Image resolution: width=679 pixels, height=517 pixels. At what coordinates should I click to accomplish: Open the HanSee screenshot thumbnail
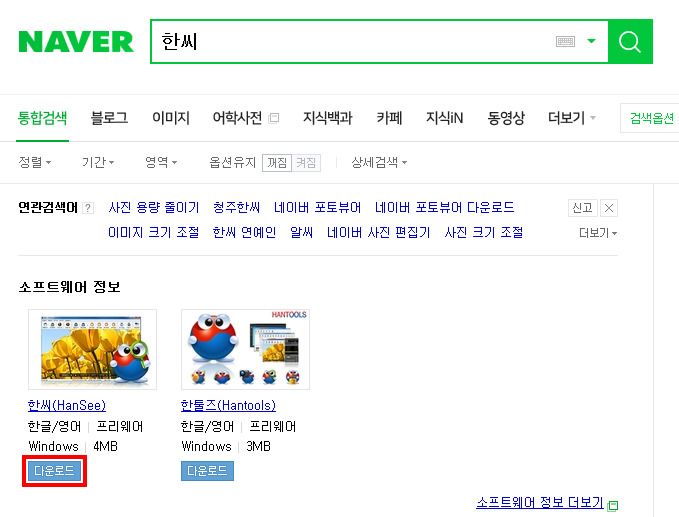92,349
